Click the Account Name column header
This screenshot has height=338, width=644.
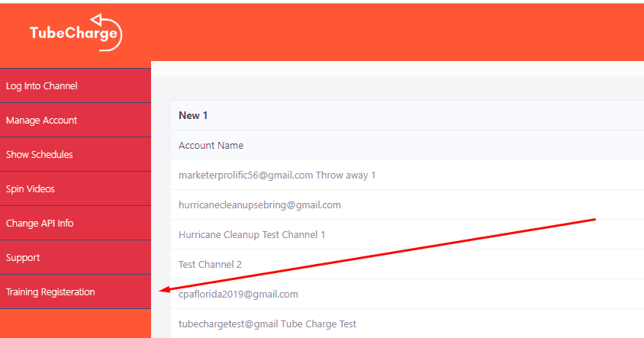click(211, 146)
